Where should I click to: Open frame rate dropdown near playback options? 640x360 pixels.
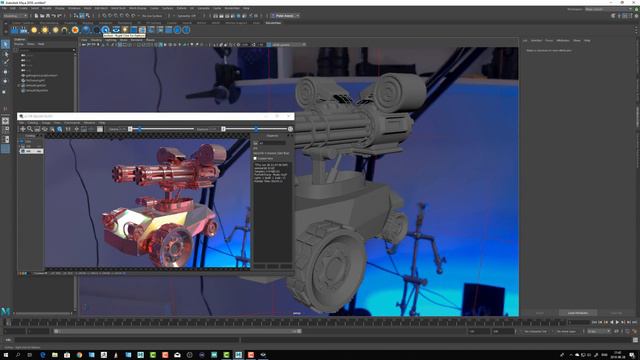coord(598,331)
